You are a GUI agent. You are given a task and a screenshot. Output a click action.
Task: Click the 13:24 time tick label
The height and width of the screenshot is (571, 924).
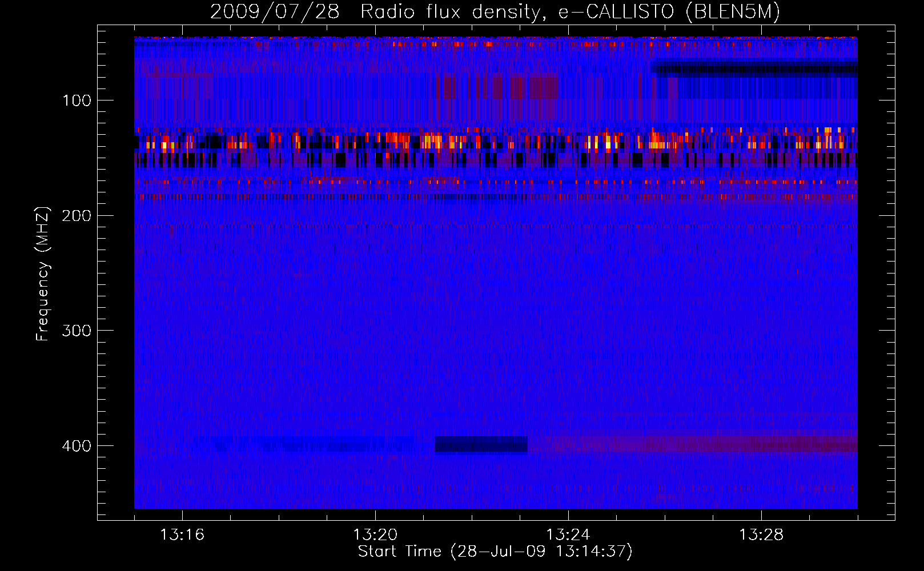(x=568, y=534)
